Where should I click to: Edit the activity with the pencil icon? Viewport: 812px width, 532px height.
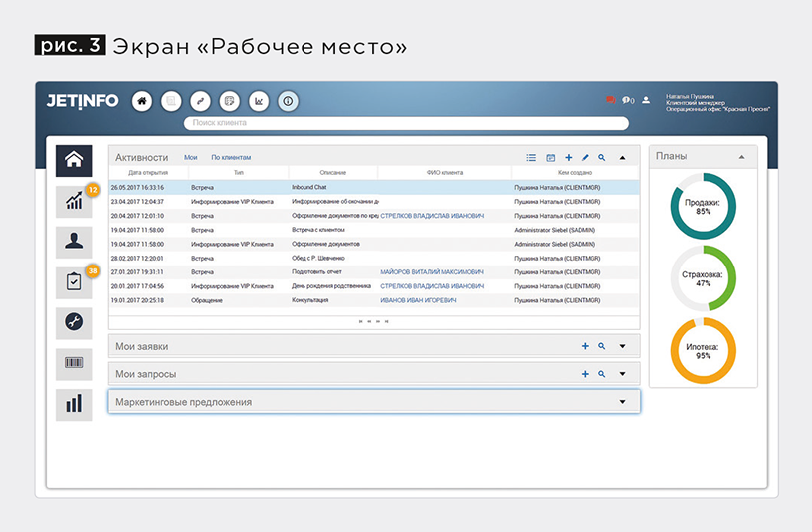[x=585, y=157]
